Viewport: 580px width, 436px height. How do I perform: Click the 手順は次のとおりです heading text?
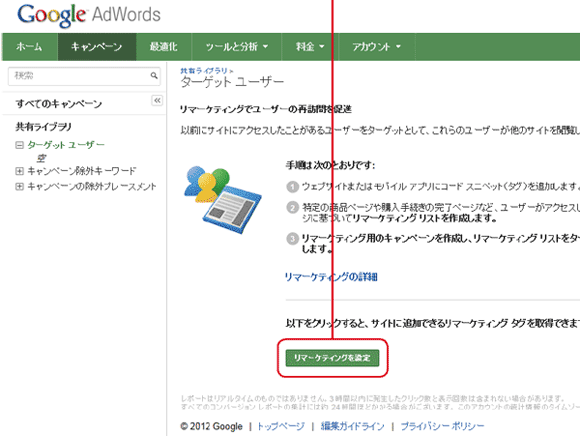[330, 165]
